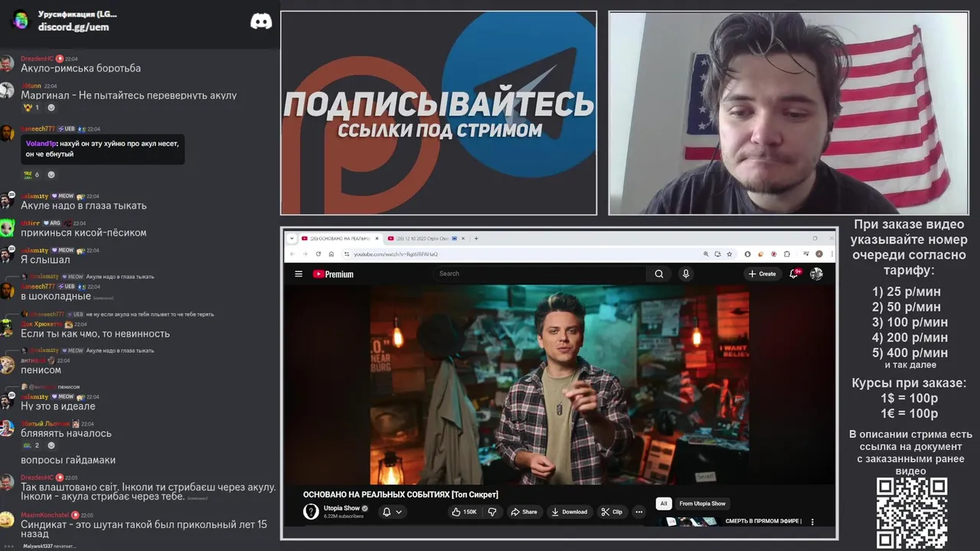The image size is (980, 551).
Task: Open a new browser tab
Action: point(476,238)
